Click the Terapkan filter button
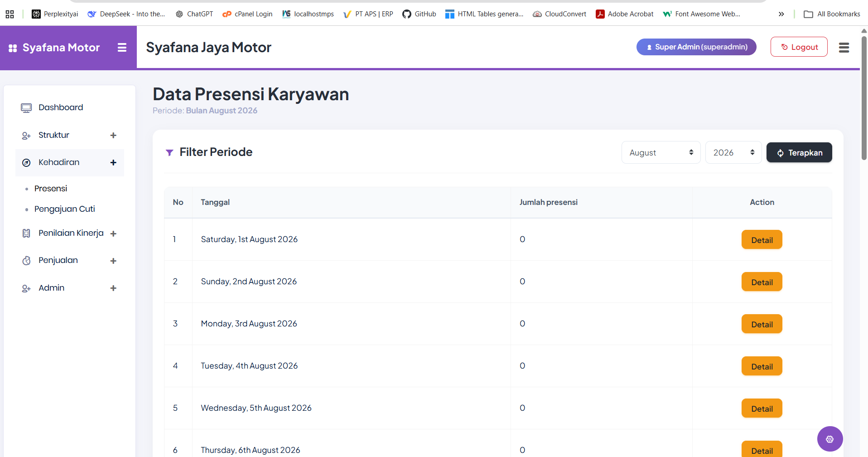 pos(799,152)
